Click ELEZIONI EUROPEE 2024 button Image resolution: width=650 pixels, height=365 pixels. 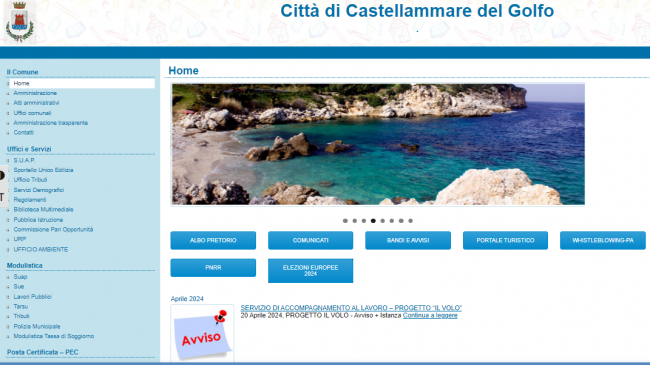coord(310,271)
